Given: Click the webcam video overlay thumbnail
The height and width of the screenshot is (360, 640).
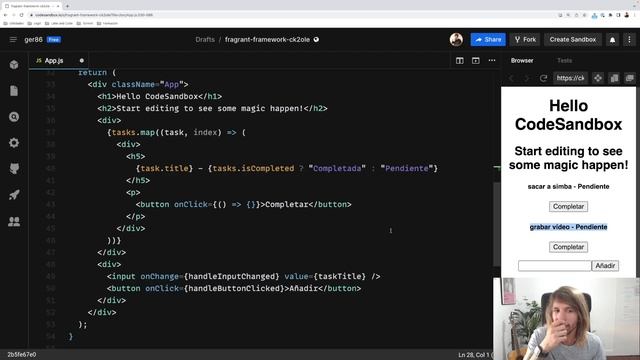Looking at the screenshot, I should point(567,319).
